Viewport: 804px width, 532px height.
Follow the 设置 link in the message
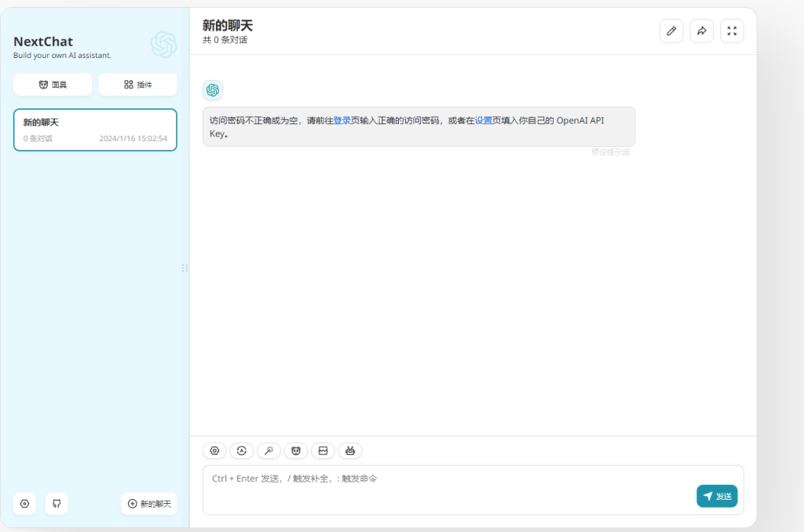coord(484,121)
